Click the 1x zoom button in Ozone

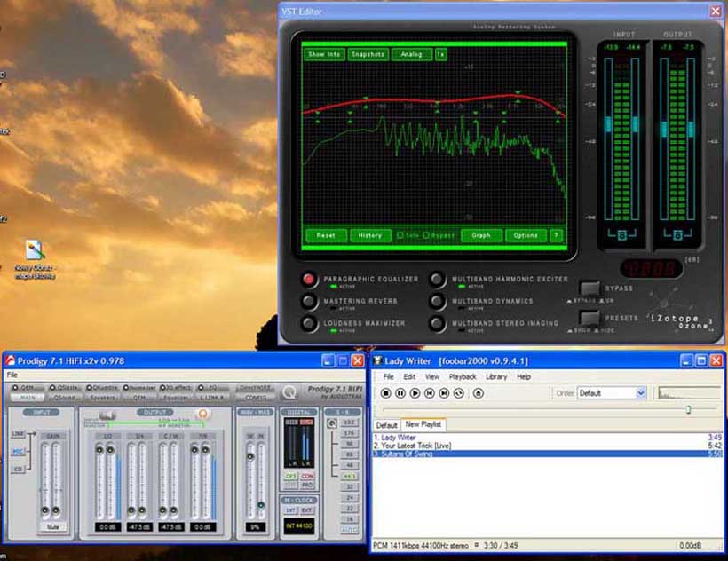441,54
